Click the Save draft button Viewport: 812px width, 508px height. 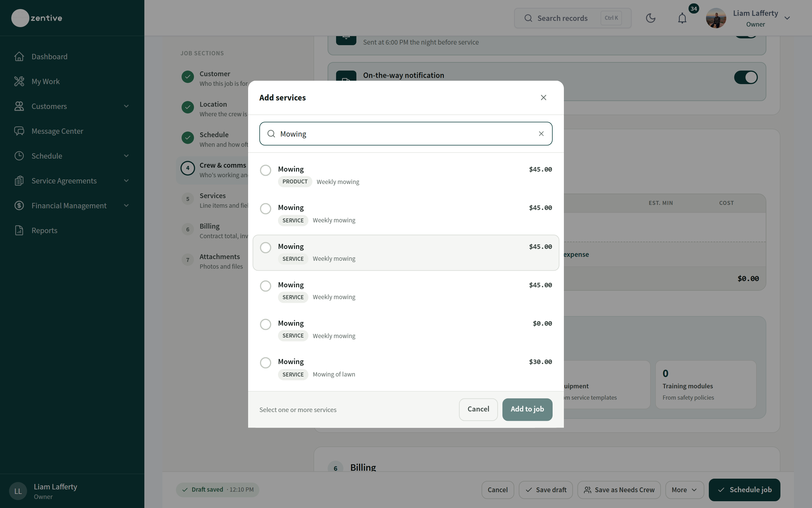[x=546, y=490]
